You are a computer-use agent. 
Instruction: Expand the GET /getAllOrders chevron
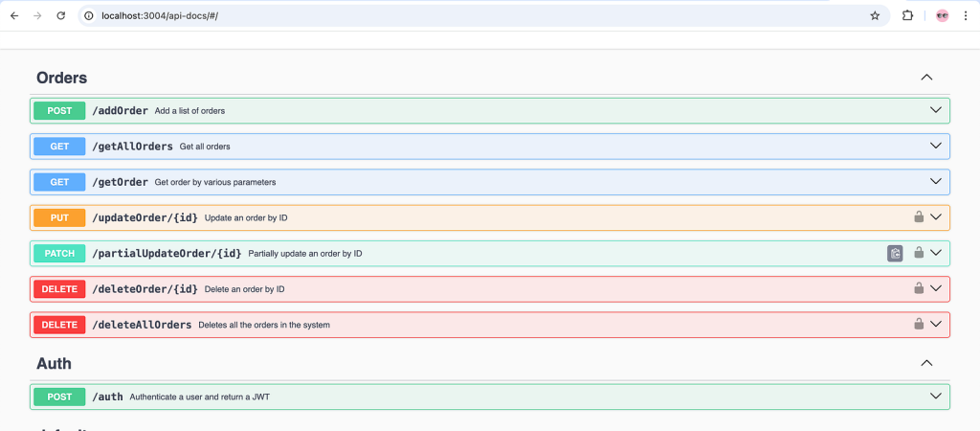coord(936,146)
